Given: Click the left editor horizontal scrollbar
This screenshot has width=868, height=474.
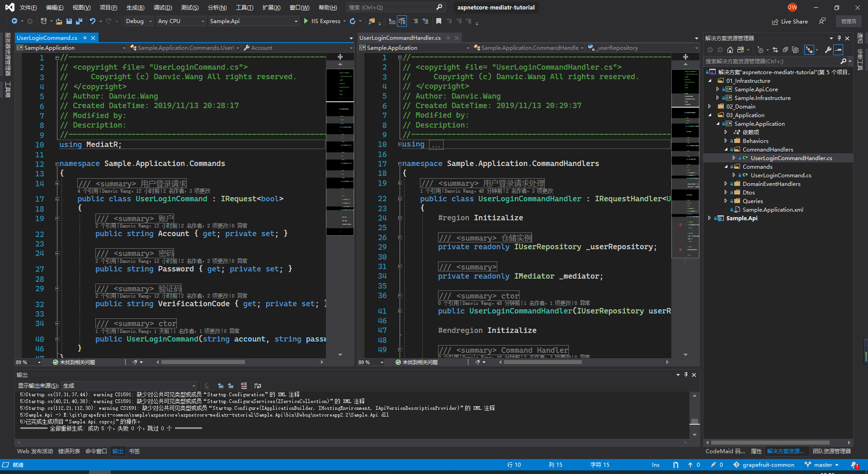Looking at the screenshot, I should point(203,362).
